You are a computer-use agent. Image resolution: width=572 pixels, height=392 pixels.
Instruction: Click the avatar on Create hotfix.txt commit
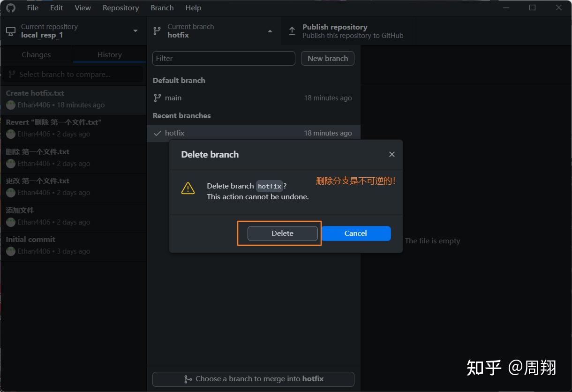point(11,105)
